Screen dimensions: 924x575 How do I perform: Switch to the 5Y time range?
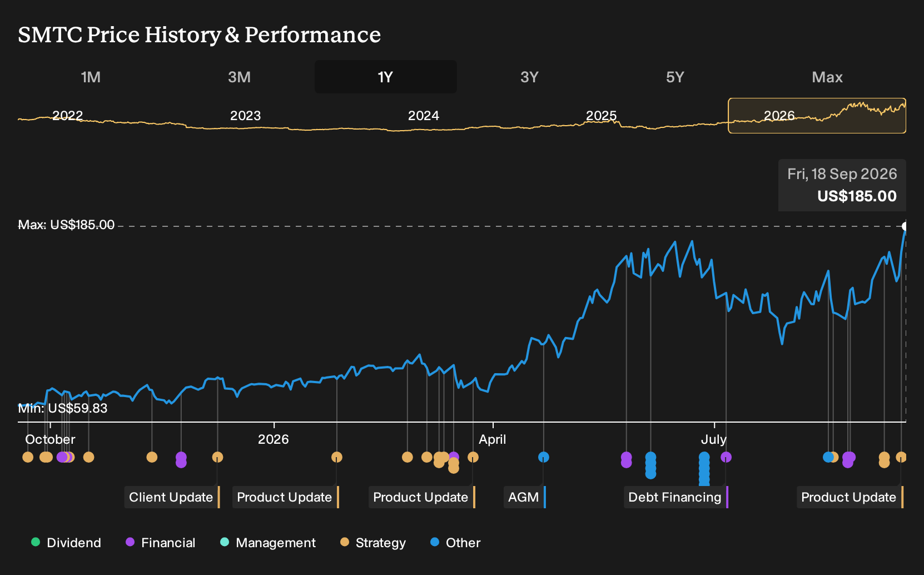[x=675, y=77]
